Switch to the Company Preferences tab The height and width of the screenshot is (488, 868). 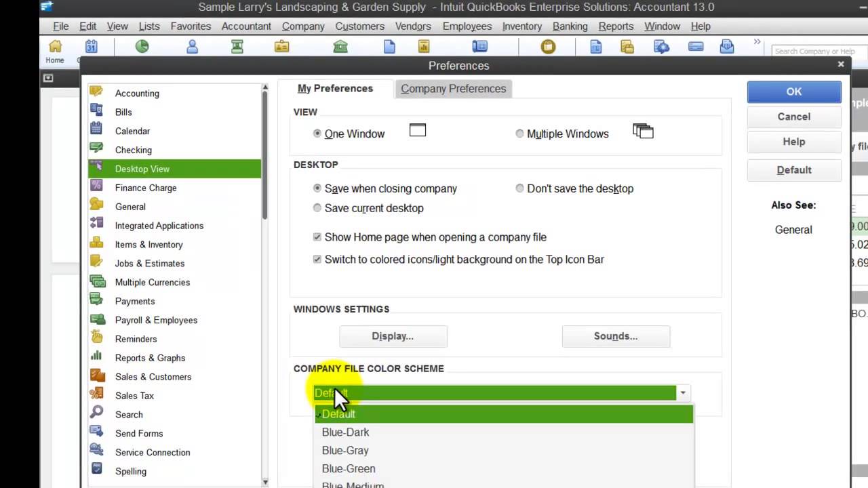453,88
